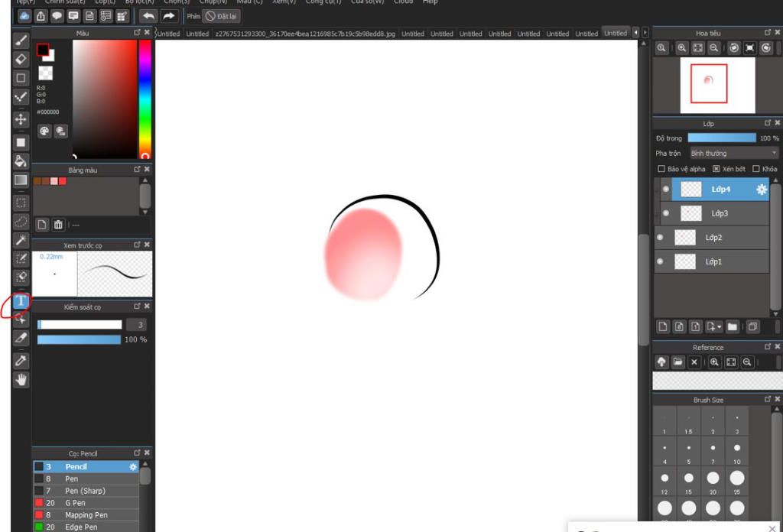
Task: Undock the Hoa tiêu navigator panel
Action: tap(768, 32)
